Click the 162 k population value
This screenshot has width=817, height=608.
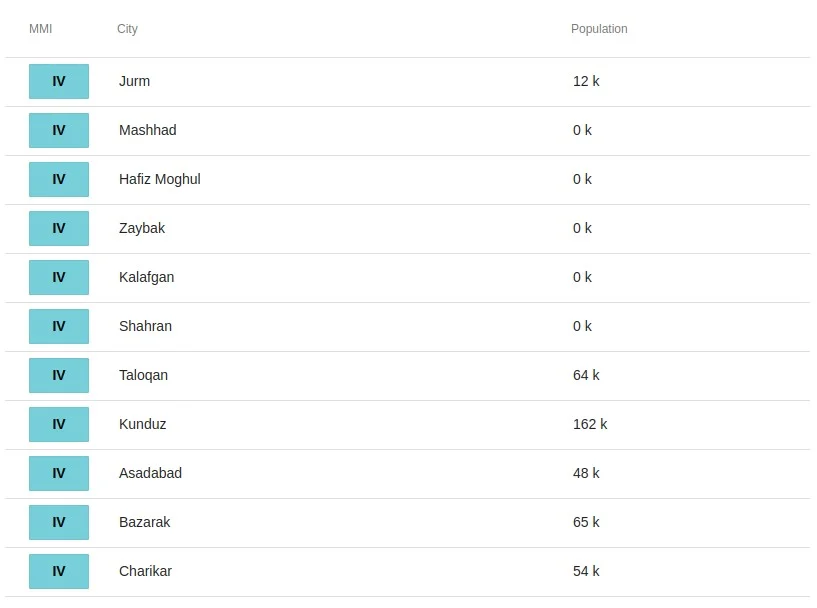590,424
